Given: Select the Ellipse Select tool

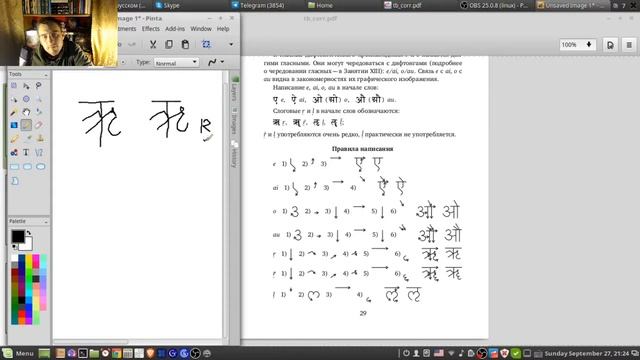Looking at the screenshot, I should point(26,99).
